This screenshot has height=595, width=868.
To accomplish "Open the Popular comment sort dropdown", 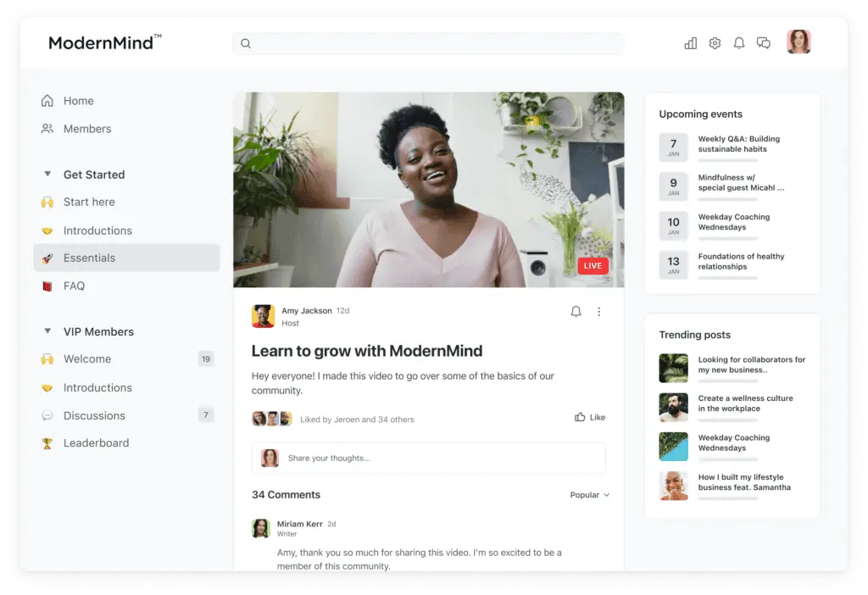I will [x=589, y=495].
